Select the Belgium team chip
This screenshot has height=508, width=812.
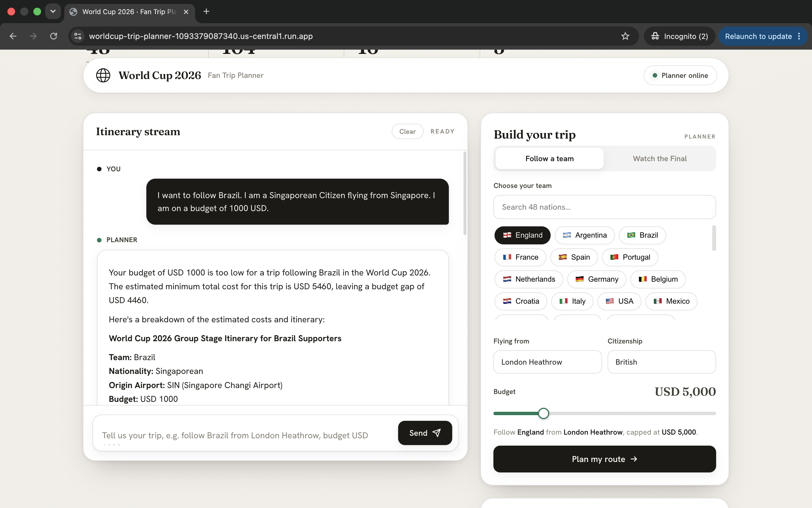[658, 279]
